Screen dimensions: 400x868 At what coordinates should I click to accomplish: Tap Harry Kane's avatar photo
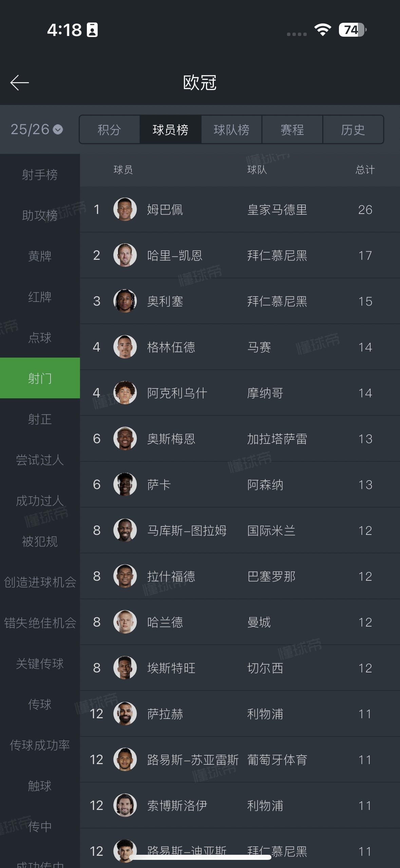pos(125,255)
